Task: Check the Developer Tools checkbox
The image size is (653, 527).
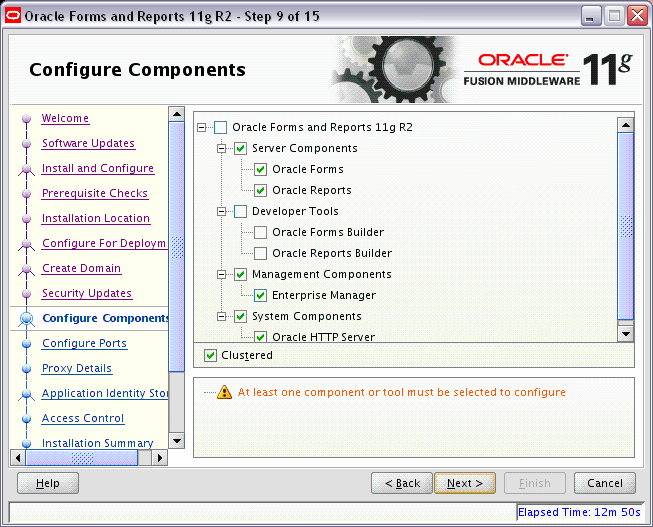Action: [x=240, y=211]
